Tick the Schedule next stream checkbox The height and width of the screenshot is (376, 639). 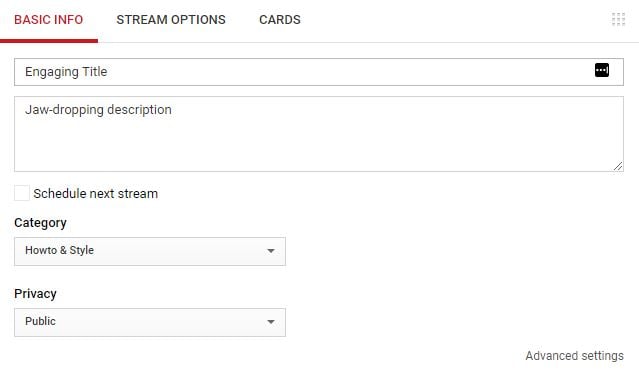[x=22, y=193]
